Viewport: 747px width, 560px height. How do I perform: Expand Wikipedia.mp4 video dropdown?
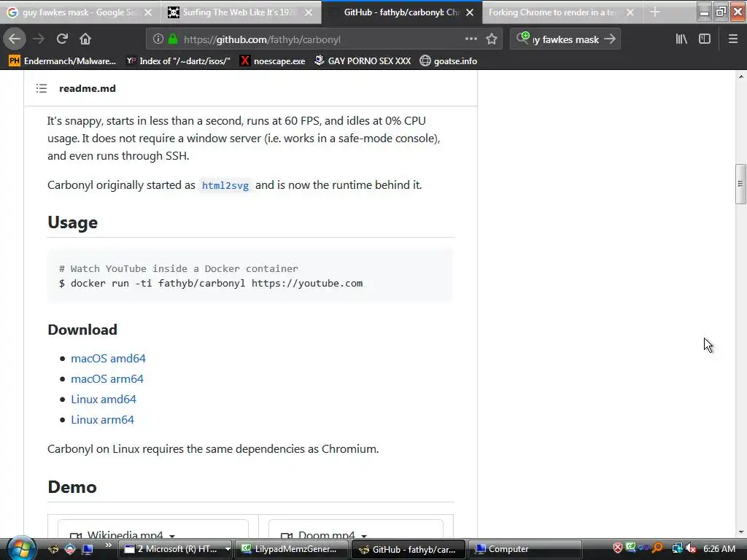[172, 536]
